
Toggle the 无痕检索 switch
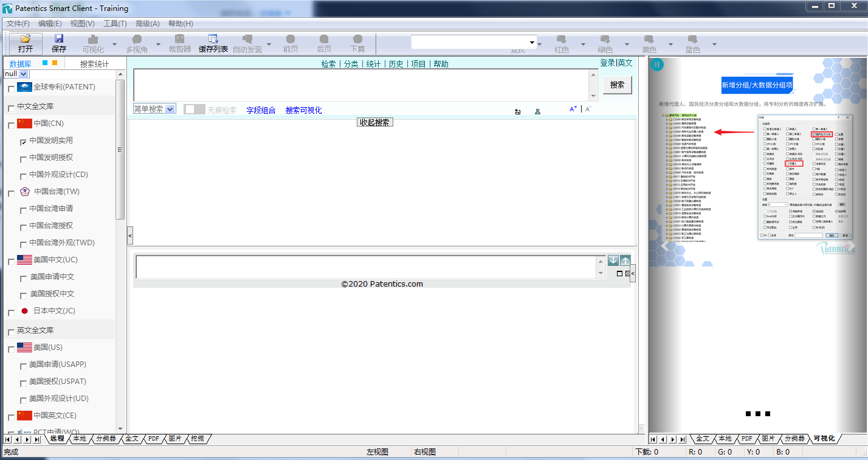point(195,110)
